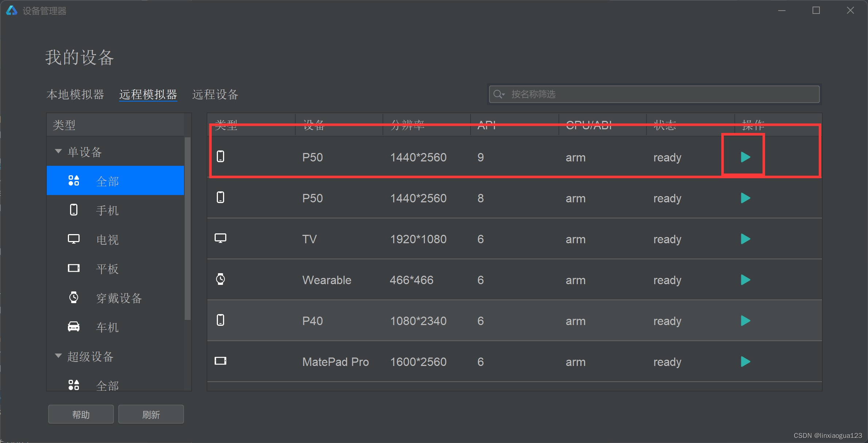Click the 按名称筛选 search field

[x=654, y=94]
